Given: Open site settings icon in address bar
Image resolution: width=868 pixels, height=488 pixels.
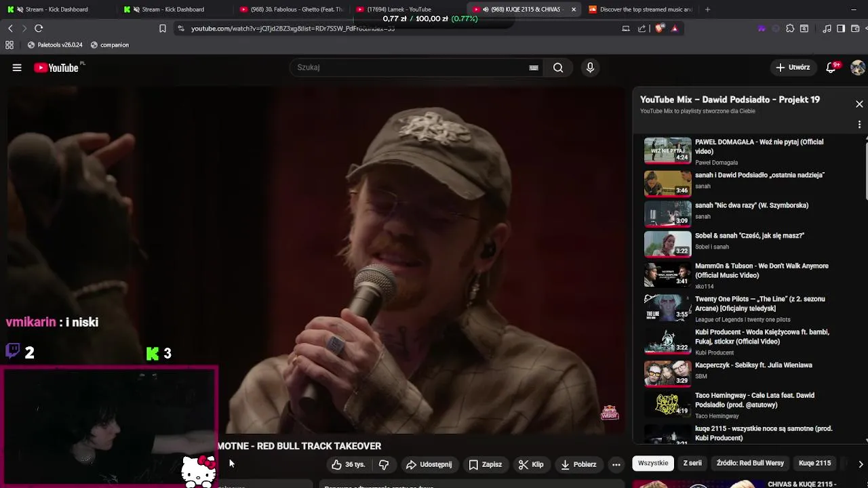Looking at the screenshot, I should [180, 28].
